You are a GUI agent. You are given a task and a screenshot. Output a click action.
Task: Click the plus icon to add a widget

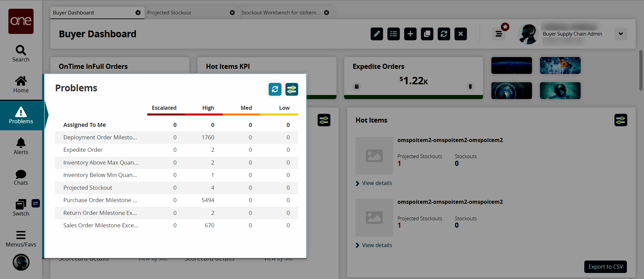[x=410, y=34]
